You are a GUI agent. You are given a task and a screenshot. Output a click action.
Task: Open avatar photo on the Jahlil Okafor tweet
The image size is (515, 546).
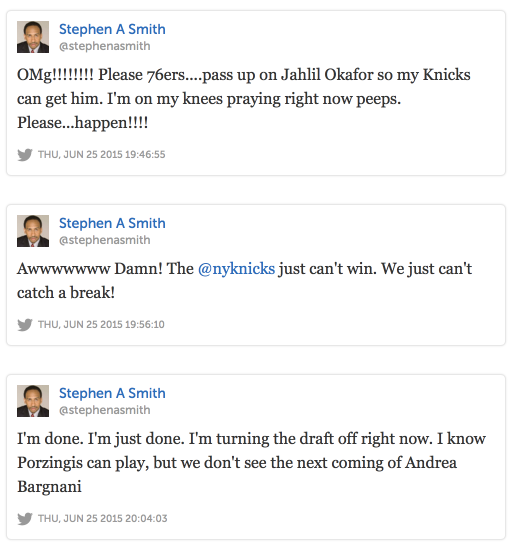[x=33, y=37]
